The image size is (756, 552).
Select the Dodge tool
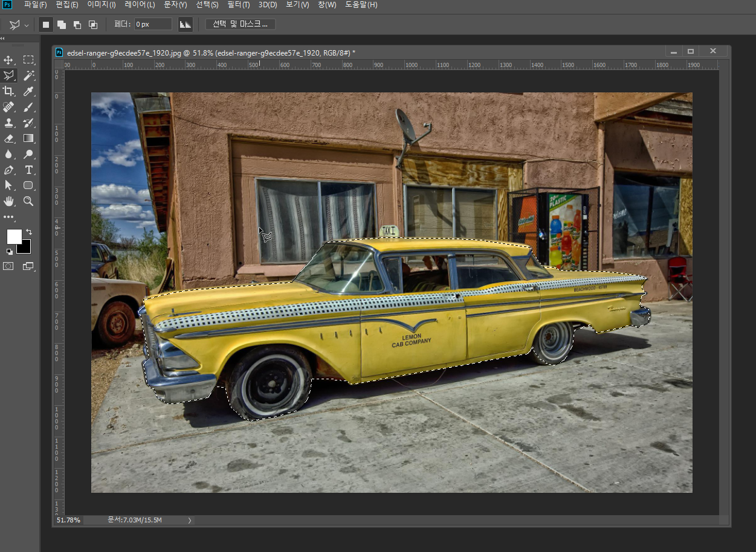pyautogui.click(x=28, y=154)
